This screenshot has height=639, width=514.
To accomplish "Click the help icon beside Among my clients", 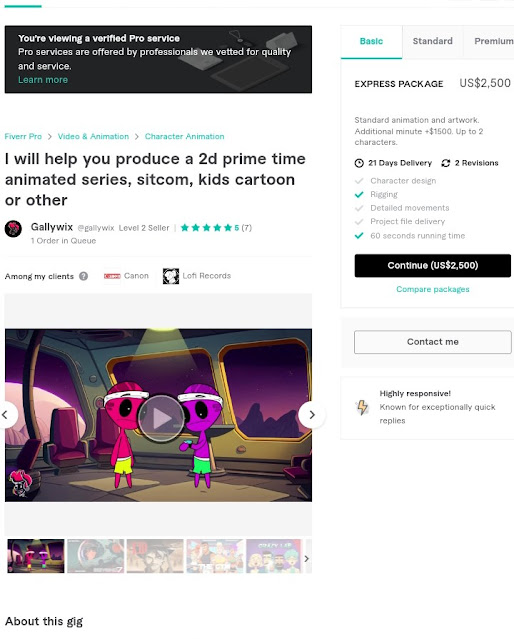I will [84, 276].
